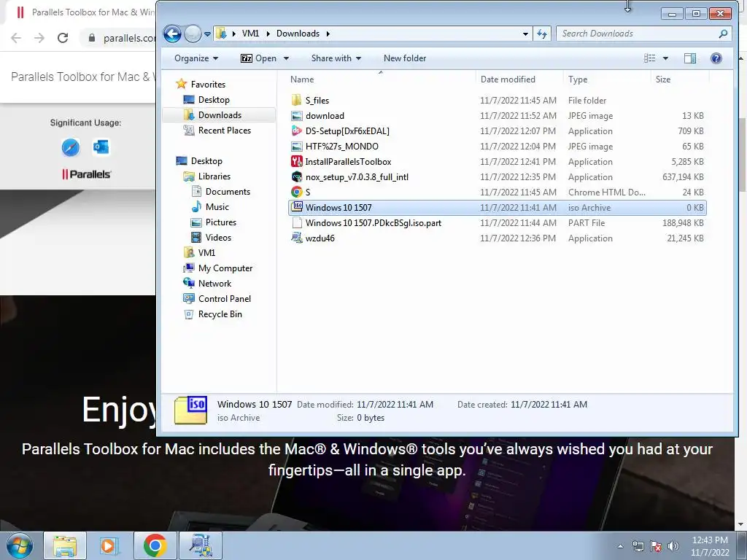Open recent pages dropdown next to forward arrow
This screenshot has width=747, height=560.
207,34
